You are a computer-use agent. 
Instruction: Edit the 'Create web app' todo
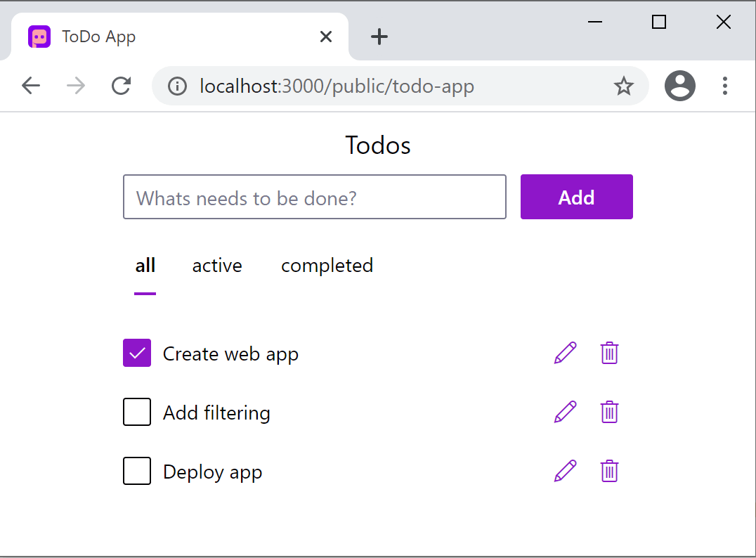[x=565, y=353]
